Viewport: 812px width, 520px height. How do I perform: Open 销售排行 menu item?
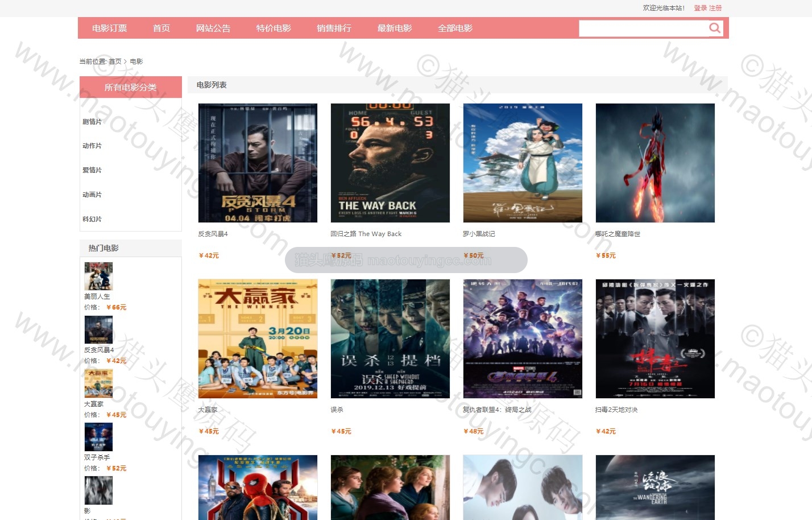click(334, 28)
